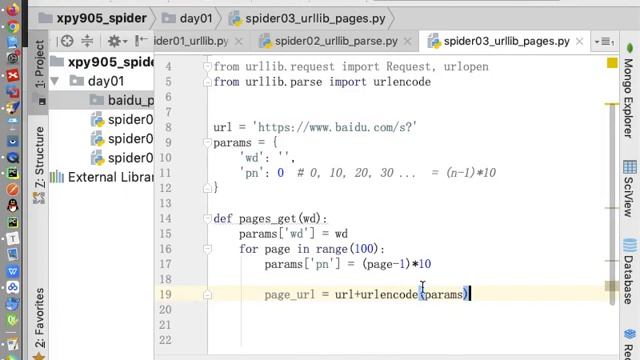This screenshot has height=360, width=640.
Task: Fold the for loop at line 16
Action: [207, 249]
